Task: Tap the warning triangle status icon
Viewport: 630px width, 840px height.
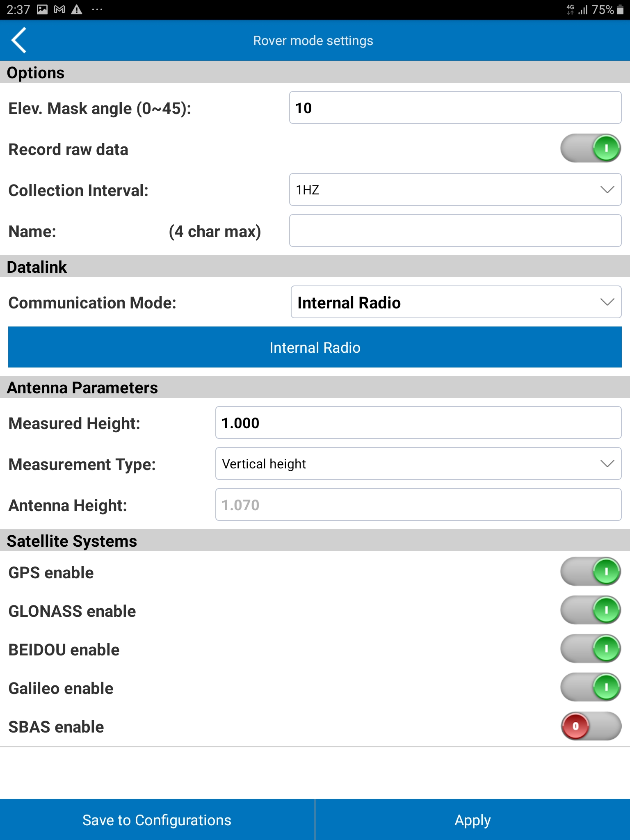Action: pos(77,9)
